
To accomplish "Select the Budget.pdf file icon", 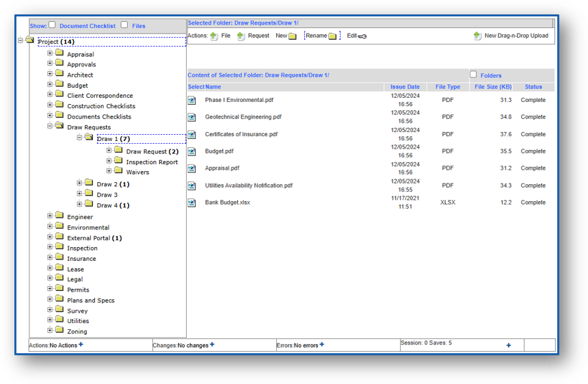I will [192, 151].
